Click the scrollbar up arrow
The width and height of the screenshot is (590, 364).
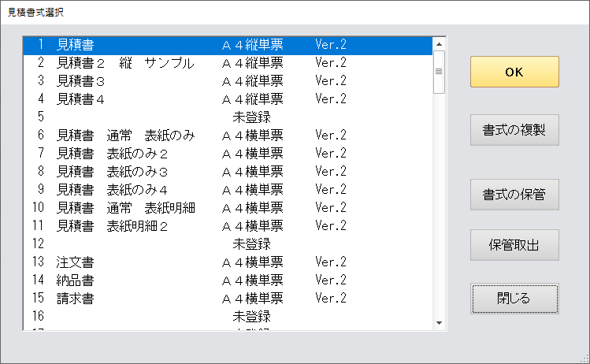(x=440, y=43)
